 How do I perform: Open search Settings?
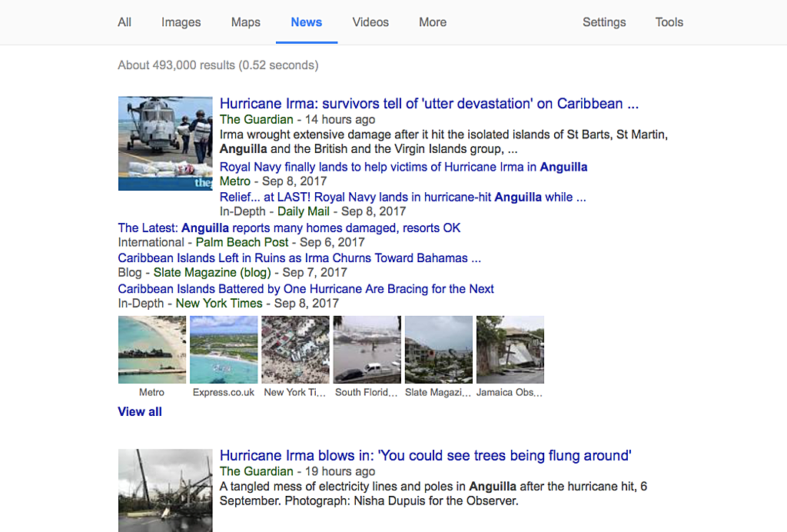(x=604, y=22)
